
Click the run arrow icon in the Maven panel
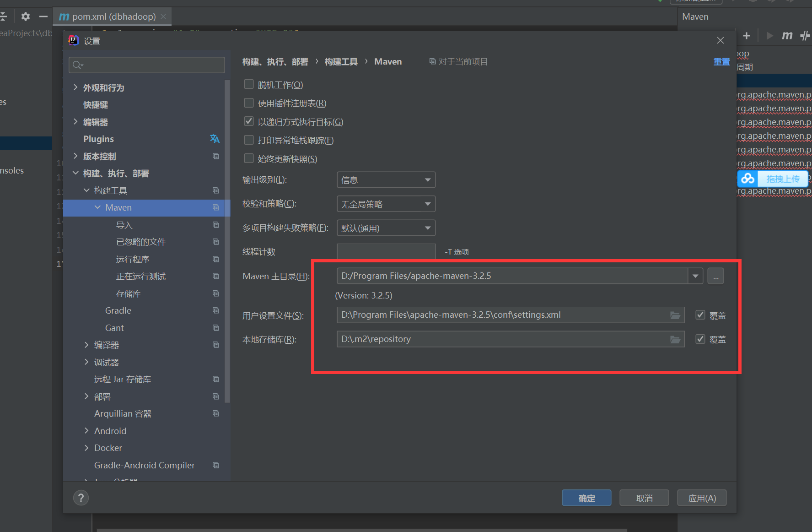tap(770, 36)
